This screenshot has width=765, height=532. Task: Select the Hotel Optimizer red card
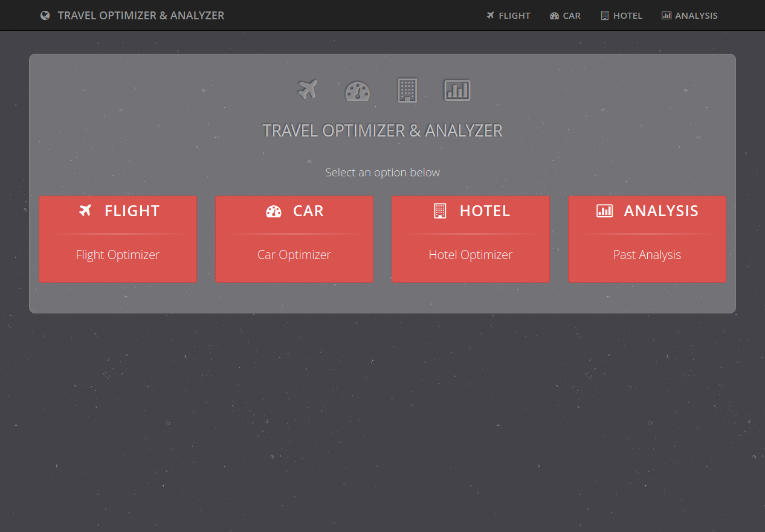point(471,239)
